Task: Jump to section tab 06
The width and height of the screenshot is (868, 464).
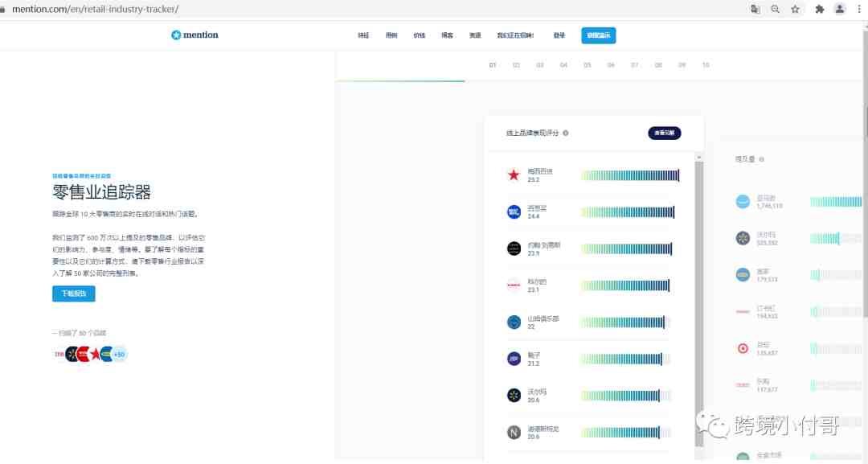Action: [x=611, y=65]
